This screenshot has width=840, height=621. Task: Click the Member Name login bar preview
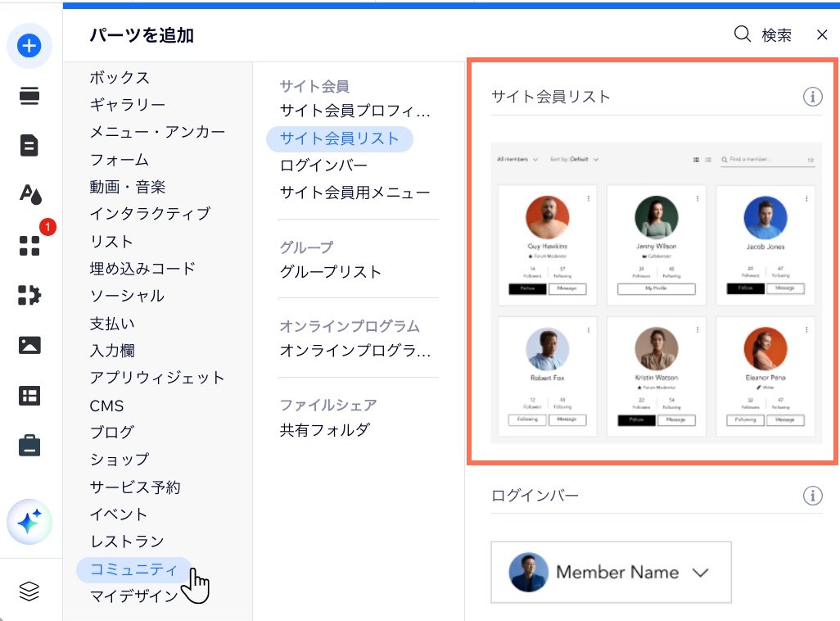611,572
